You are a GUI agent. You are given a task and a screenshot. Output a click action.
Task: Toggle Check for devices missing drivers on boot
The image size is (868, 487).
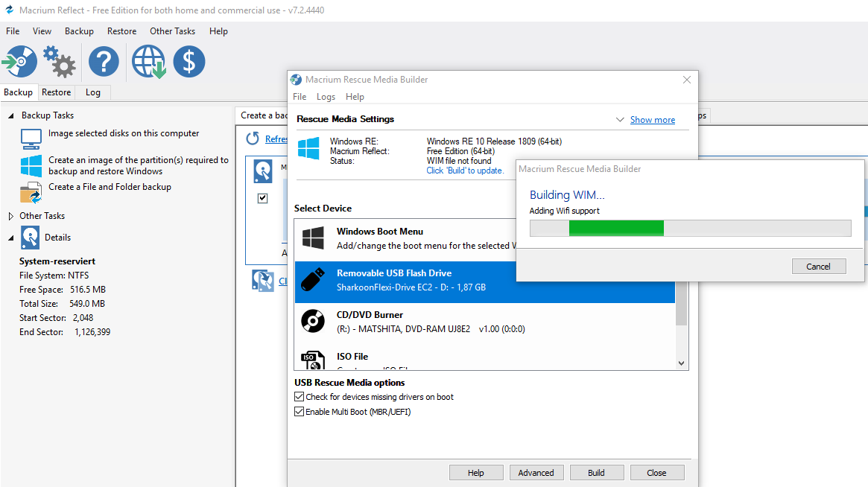[x=299, y=397]
